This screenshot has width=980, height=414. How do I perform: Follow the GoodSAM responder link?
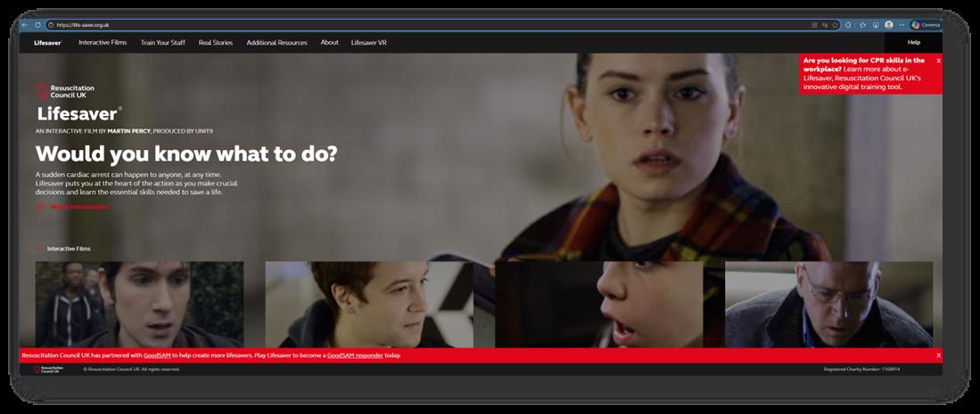(356, 355)
